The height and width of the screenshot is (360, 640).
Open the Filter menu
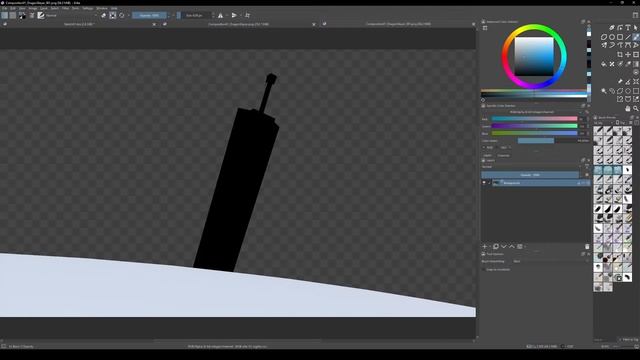[65, 8]
